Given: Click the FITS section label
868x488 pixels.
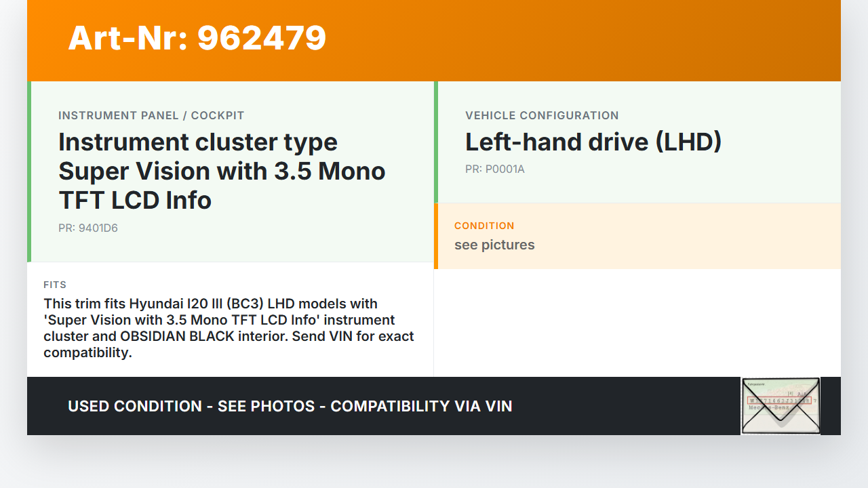Looking at the screenshot, I should (x=55, y=285).
